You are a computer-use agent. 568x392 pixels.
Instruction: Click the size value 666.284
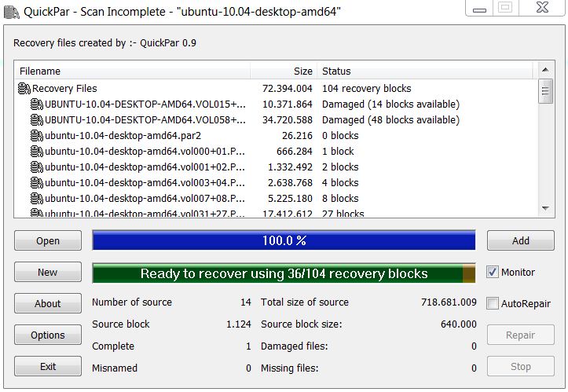[295, 151]
